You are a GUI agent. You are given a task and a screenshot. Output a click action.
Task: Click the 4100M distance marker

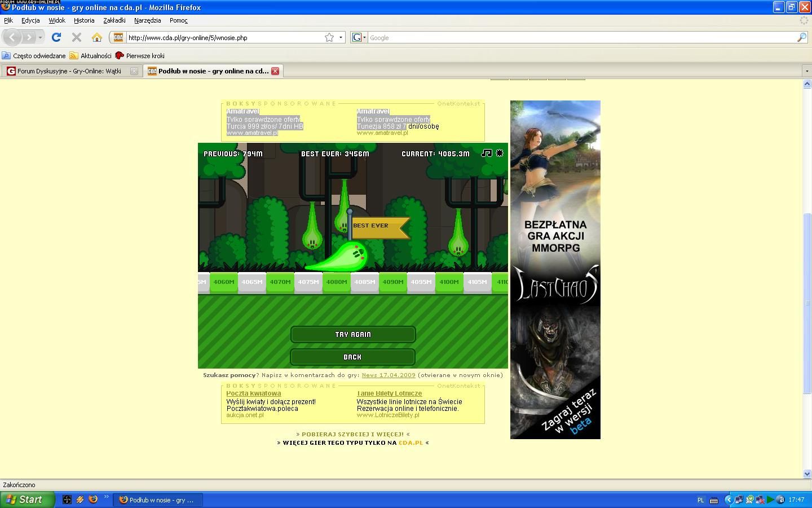point(449,282)
